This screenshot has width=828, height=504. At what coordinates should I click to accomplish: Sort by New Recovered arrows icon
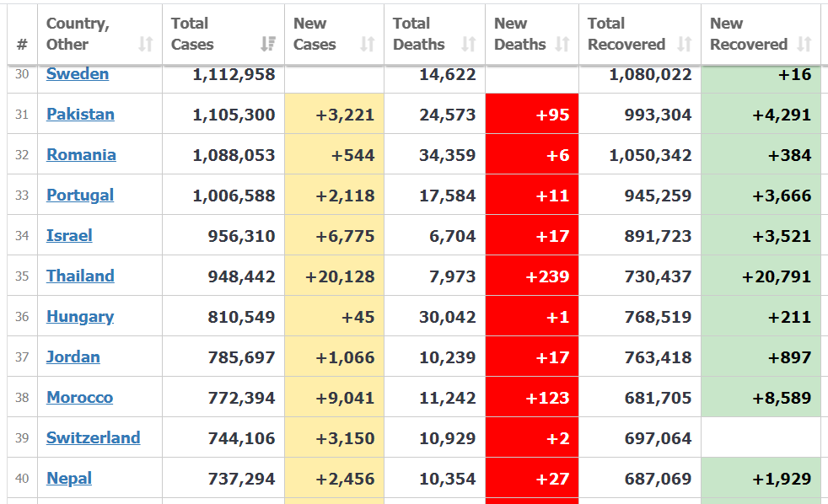coord(804,45)
